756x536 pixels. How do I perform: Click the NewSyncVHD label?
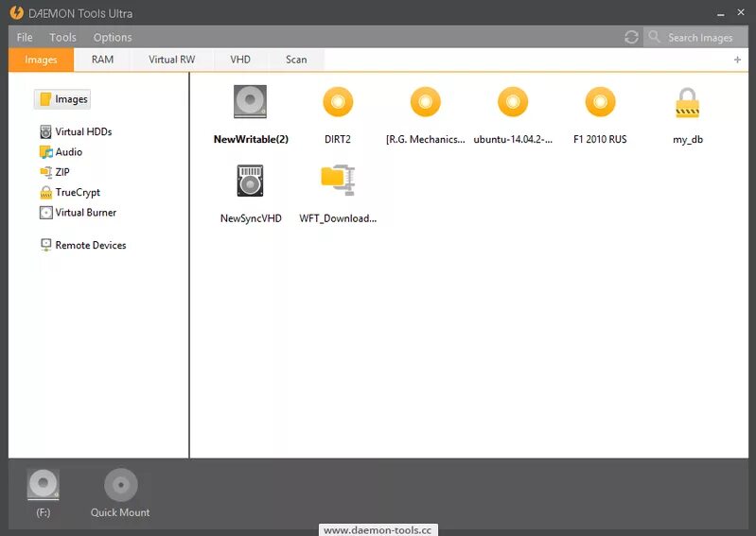tap(251, 218)
